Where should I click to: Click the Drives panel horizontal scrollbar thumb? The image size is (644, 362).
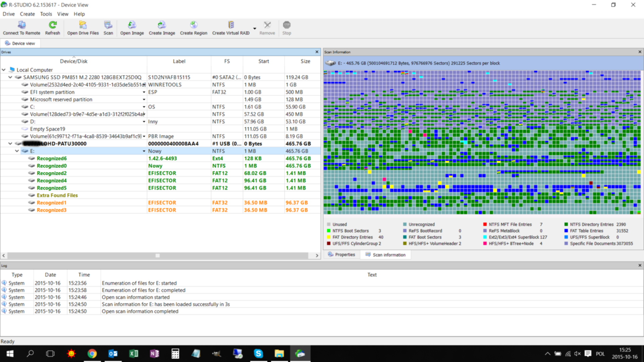tap(157, 255)
